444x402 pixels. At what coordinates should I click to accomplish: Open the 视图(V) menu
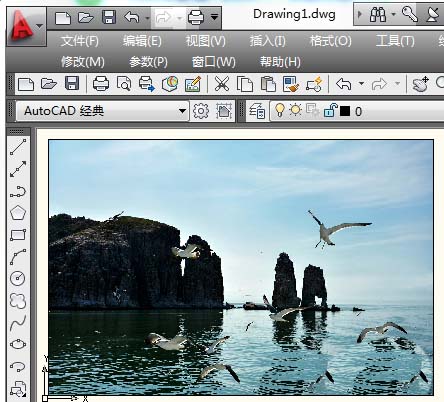point(206,41)
